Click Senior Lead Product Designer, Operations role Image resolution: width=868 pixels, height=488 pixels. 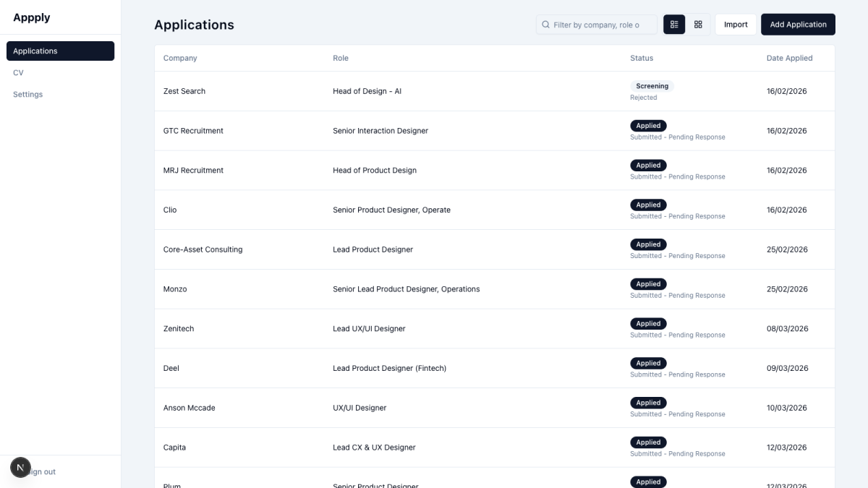tap(406, 289)
